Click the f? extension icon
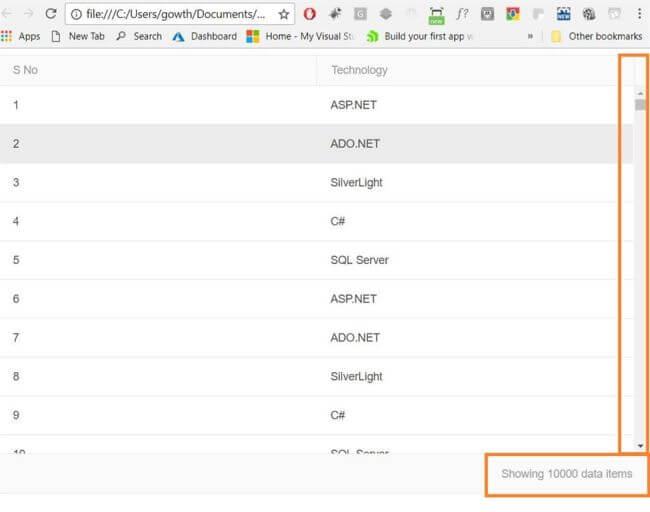Screen dimensions: 650x512 click(461, 14)
